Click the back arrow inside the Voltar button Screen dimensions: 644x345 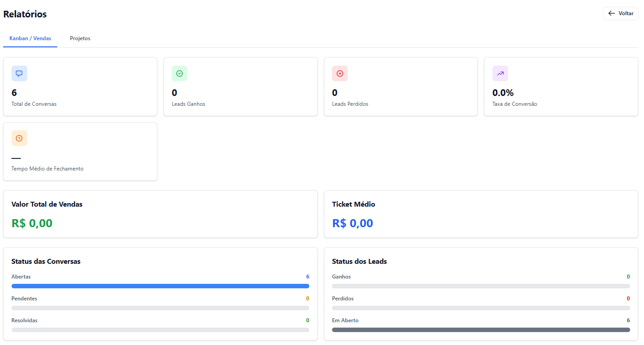pos(611,13)
